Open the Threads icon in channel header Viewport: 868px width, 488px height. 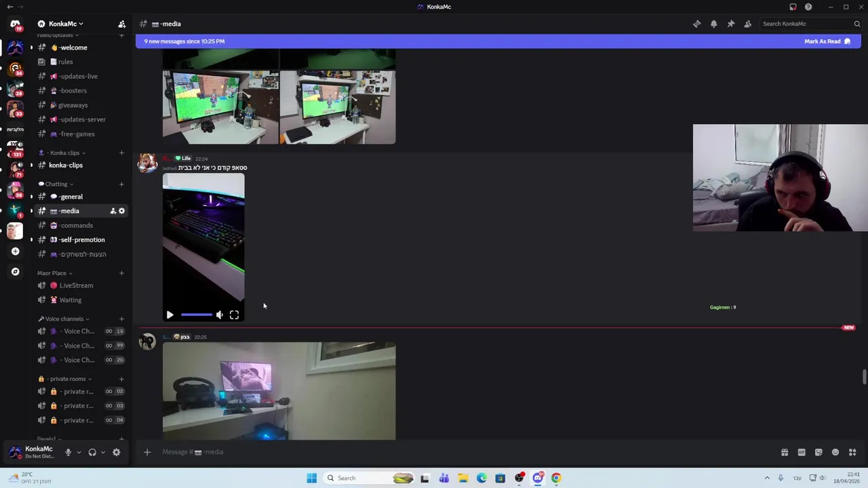pyautogui.click(x=696, y=24)
